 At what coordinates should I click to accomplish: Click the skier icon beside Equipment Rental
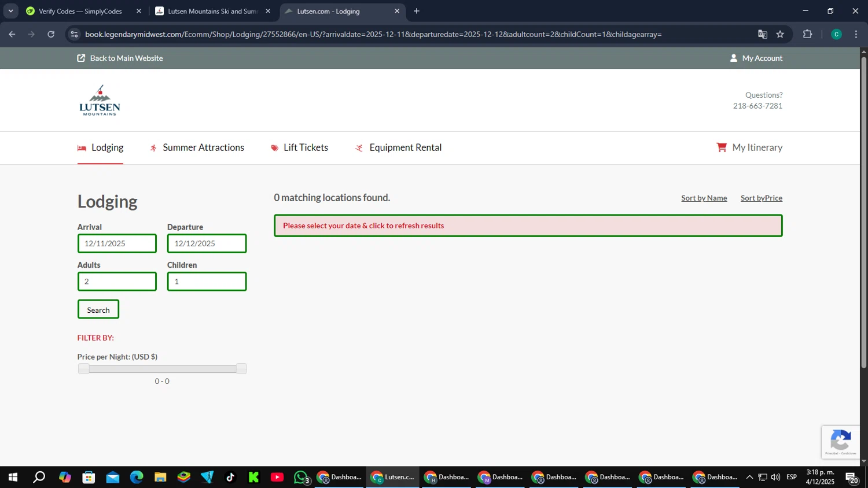pos(359,148)
